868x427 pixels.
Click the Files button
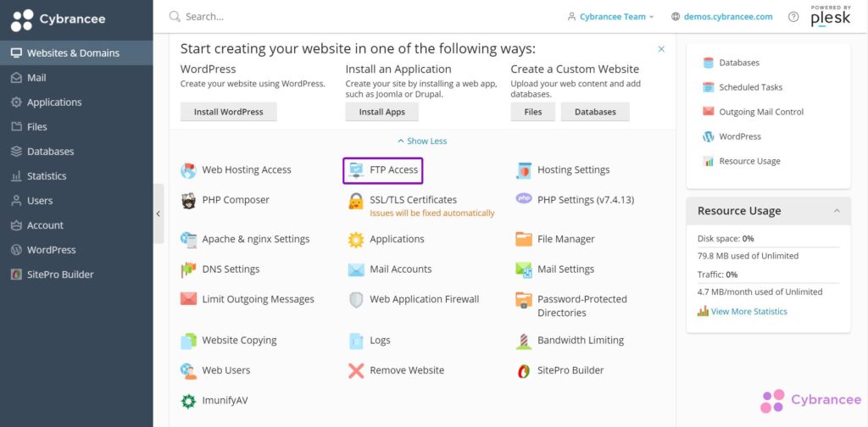[x=532, y=112]
